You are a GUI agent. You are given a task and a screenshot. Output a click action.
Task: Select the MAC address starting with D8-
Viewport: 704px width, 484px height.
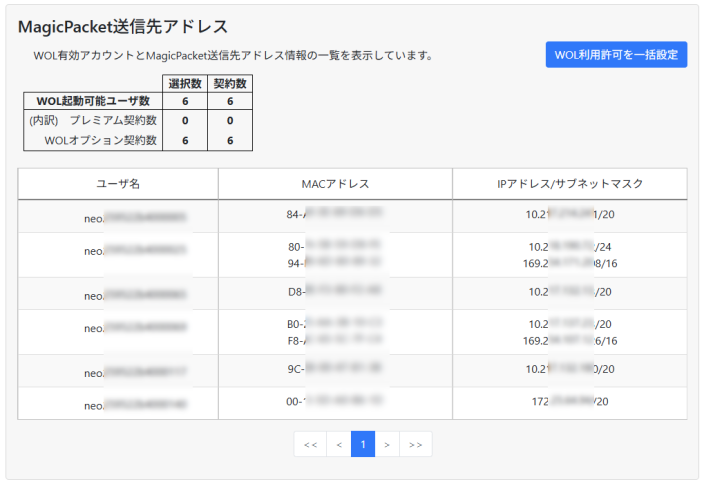click(x=335, y=291)
